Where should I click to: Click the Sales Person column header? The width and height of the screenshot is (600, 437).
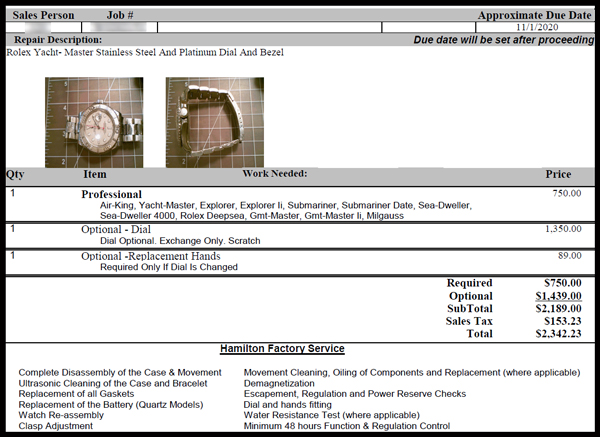(43, 15)
